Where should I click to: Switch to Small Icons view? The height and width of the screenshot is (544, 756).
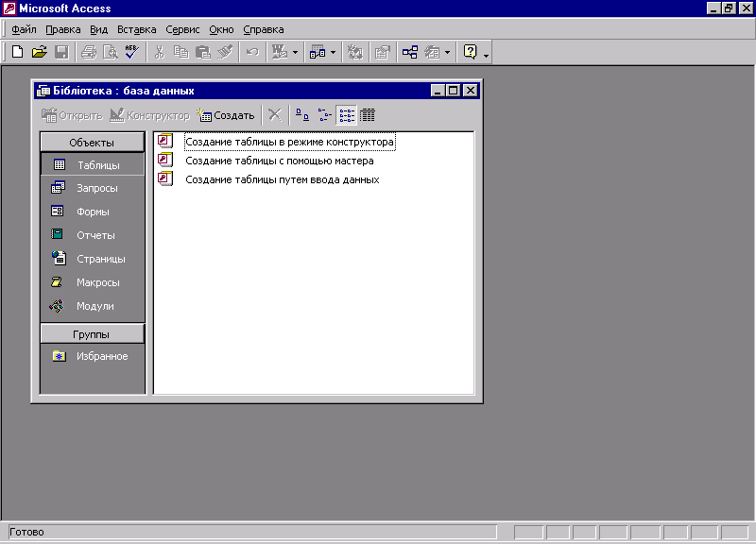[324, 115]
